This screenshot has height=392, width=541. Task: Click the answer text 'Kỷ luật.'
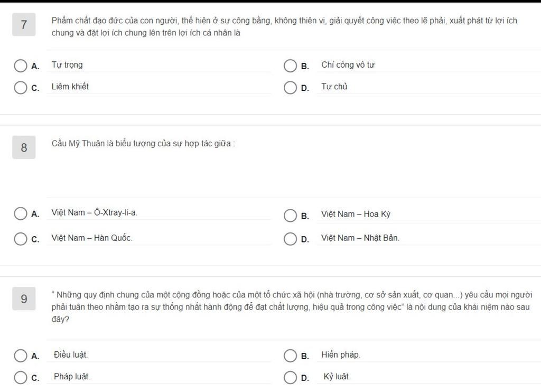pyautogui.click(x=337, y=377)
